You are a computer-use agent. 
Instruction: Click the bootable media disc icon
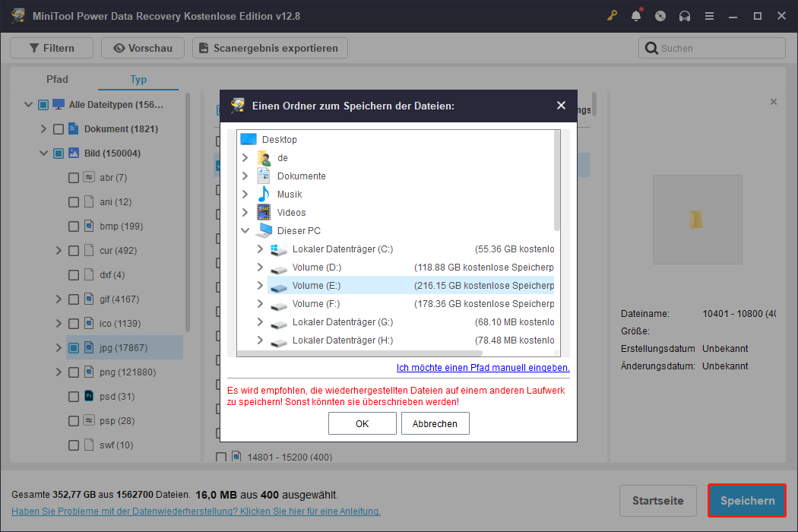(660, 16)
